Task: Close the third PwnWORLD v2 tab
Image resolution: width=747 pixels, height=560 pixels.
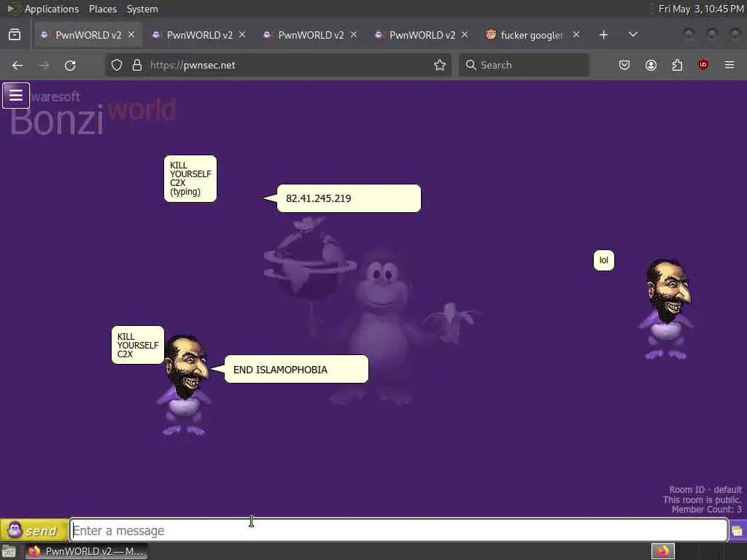Action: pos(354,35)
